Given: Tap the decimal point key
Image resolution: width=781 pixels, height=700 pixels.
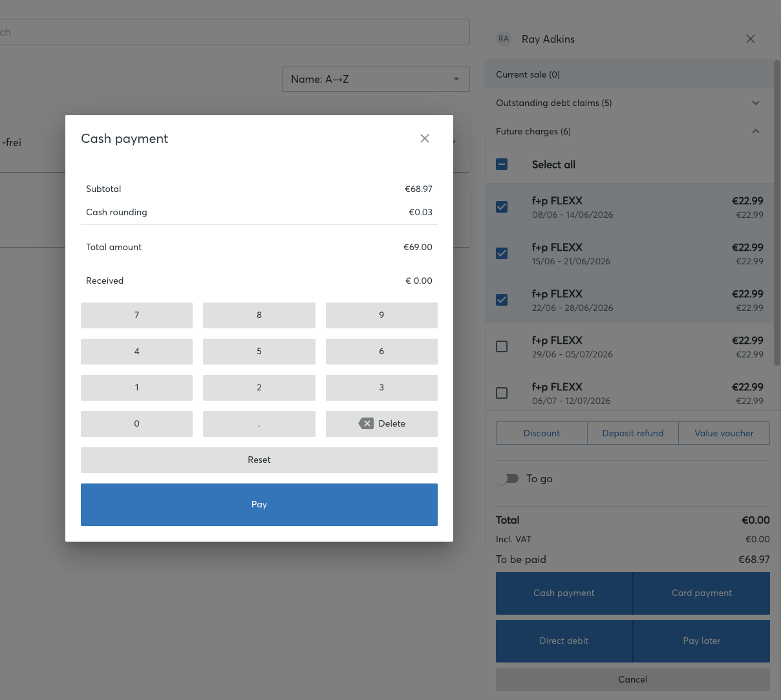Looking at the screenshot, I should click(x=259, y=424).
